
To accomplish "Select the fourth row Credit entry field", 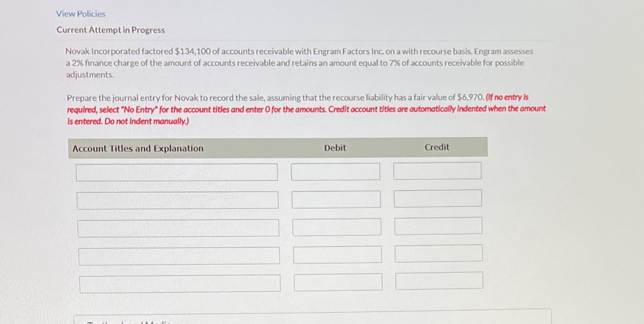I will 439,253.
